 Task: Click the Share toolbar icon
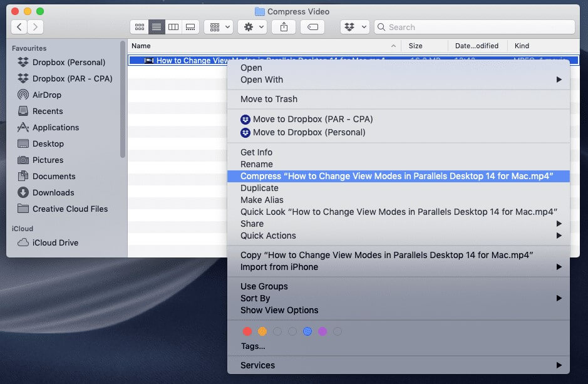point(284,27)
